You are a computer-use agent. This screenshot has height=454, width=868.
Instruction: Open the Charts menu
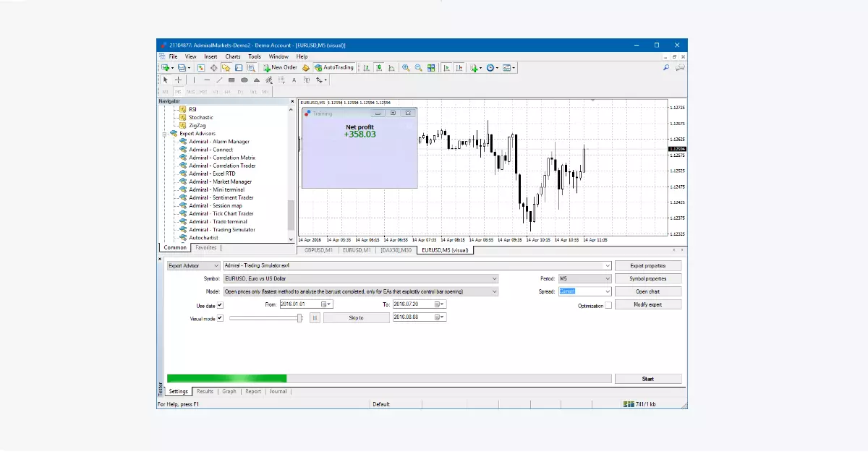tap(233, 56)
